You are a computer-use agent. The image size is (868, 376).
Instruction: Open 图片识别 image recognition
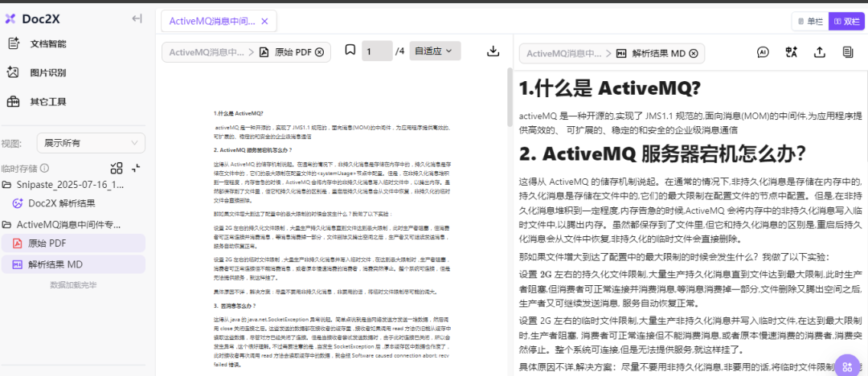tap(37, 72)
